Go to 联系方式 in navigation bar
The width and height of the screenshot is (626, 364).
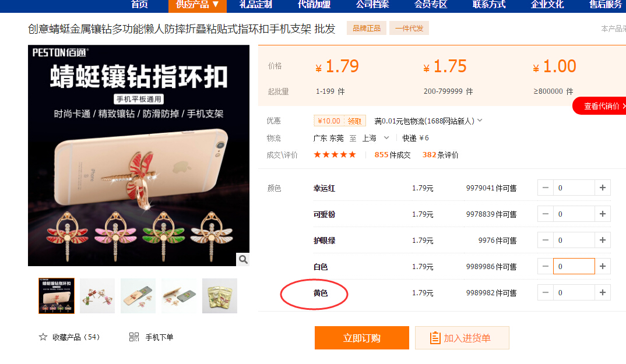coord(489,5)
